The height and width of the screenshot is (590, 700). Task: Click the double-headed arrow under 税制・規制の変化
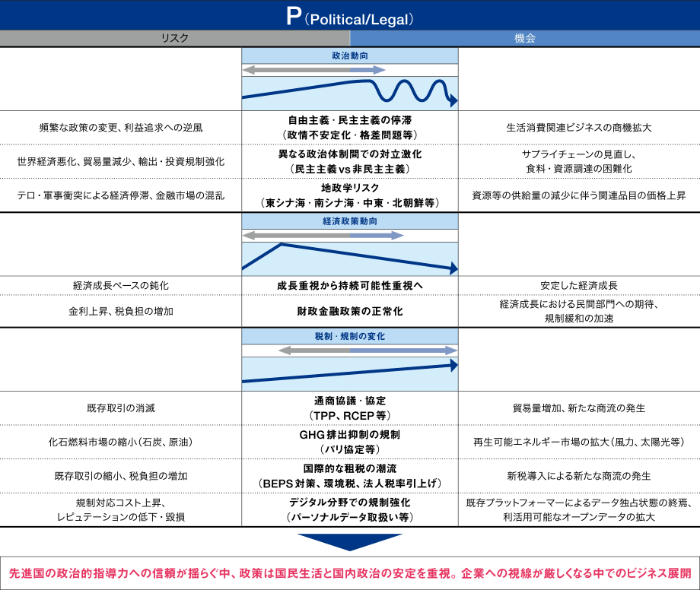[367, 351]
